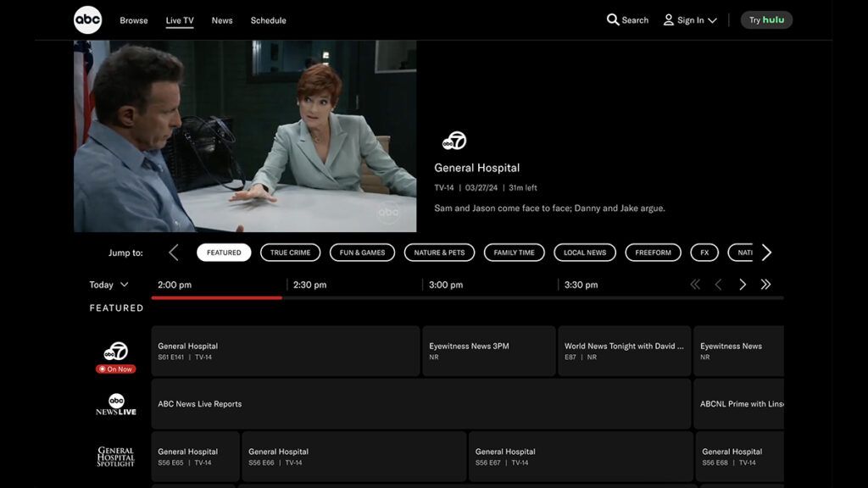
Task: Jump to LOCAL NEWS category
Action: [x=585, y=252]
